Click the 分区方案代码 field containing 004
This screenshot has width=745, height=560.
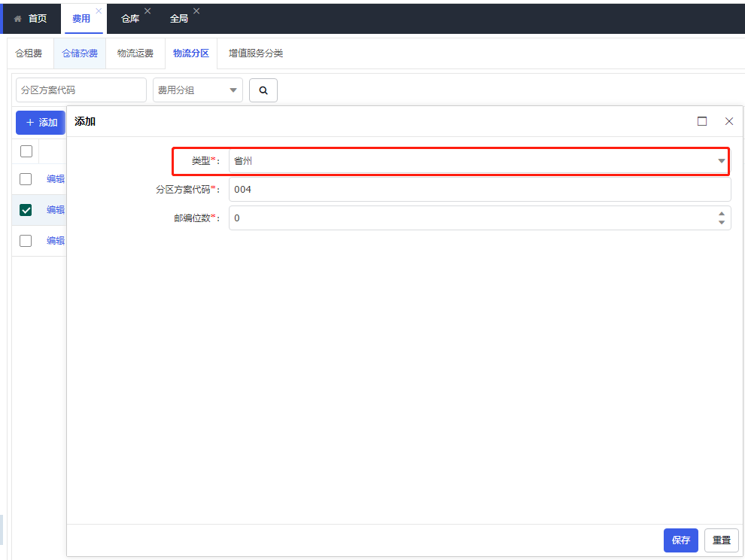[479, 190]
